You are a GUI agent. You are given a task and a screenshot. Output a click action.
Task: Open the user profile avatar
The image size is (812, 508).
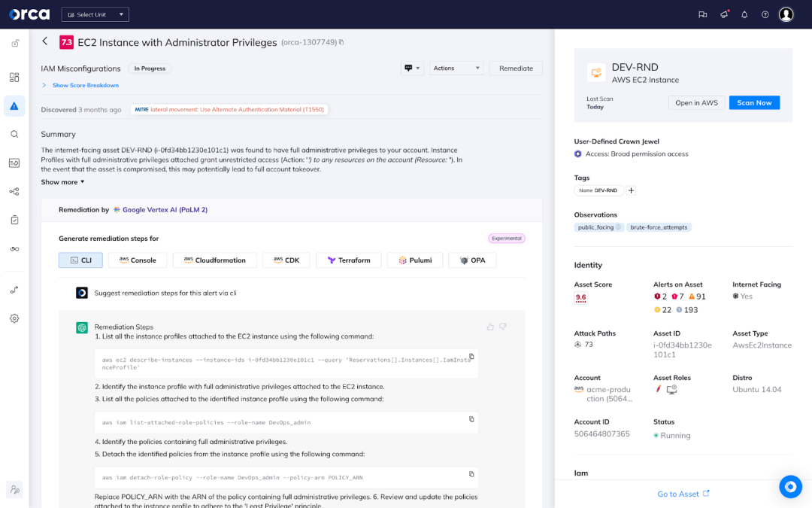(x=786, y=14)
